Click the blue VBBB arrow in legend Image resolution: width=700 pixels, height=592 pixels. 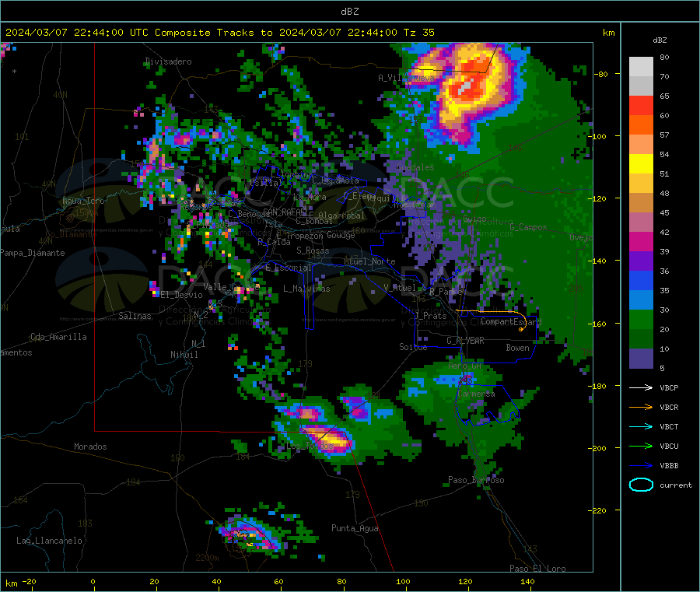point(641,466)
